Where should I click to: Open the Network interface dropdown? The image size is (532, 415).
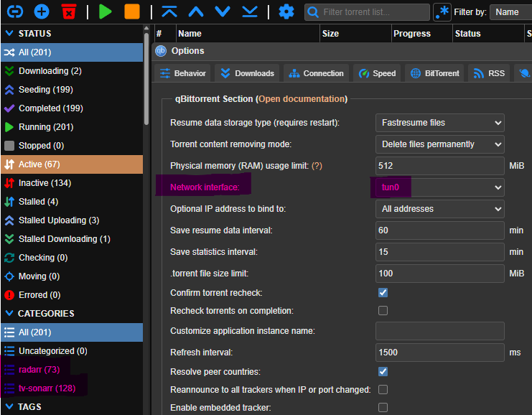(439, 187)
